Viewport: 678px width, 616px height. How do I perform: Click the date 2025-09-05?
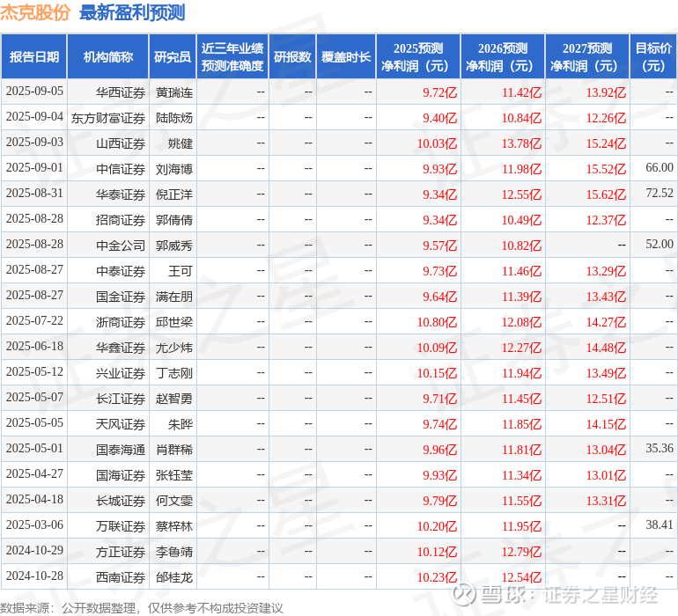pyautogui.click(x=34, y=92)
